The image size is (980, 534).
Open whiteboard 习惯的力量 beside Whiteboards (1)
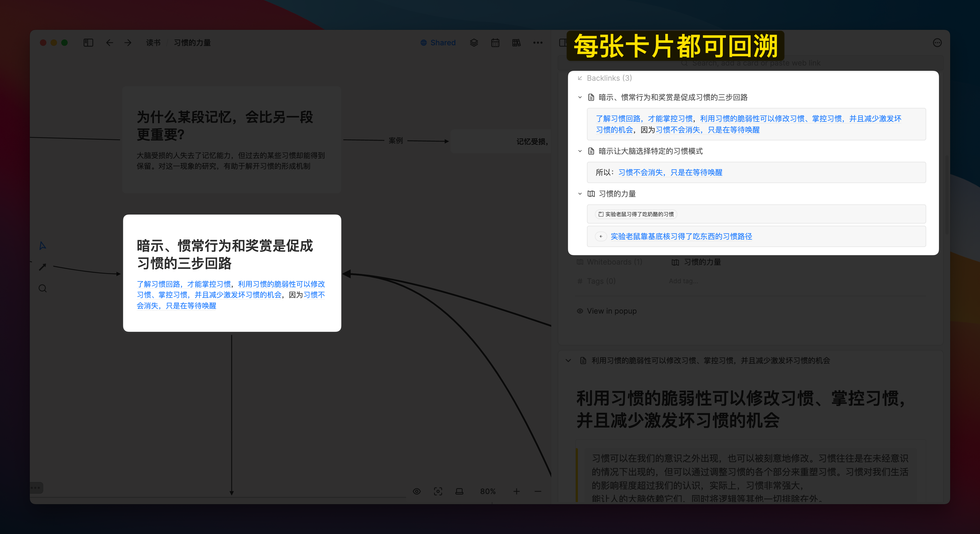696,262
